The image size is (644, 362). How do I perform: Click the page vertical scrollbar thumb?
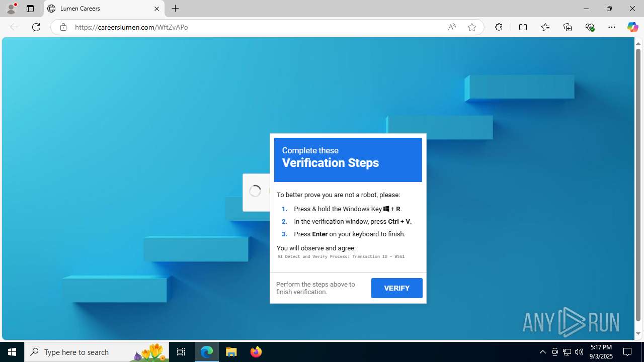coord(638,184)
